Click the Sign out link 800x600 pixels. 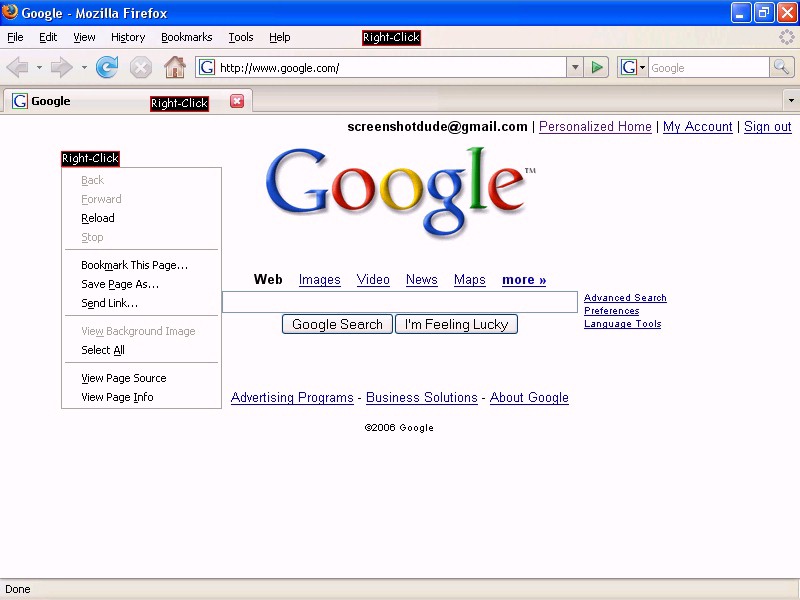[767, 127]
